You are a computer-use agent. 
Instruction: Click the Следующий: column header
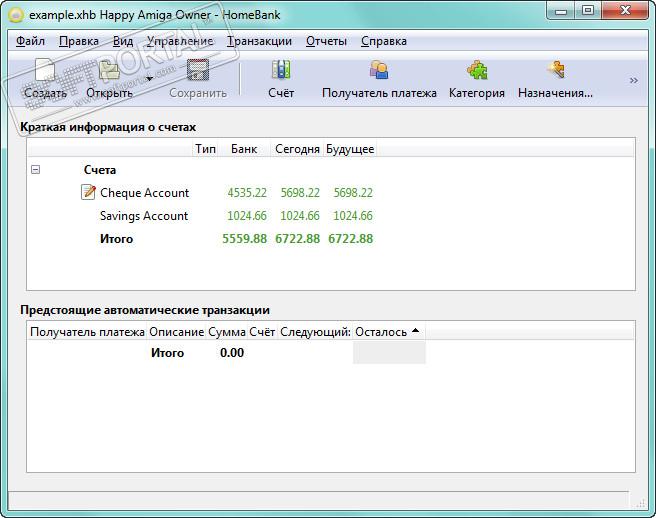click(315, 332)
